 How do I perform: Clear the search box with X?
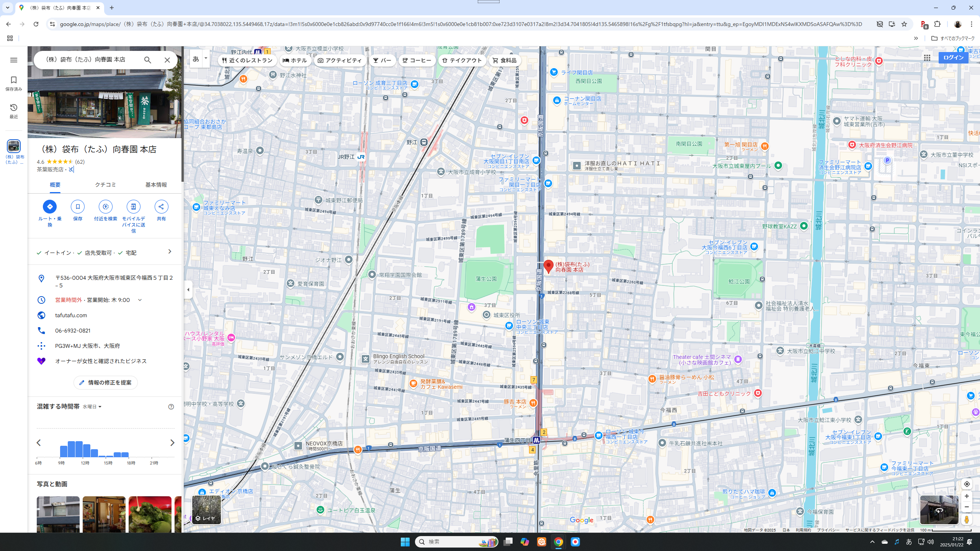click(167, 60)
